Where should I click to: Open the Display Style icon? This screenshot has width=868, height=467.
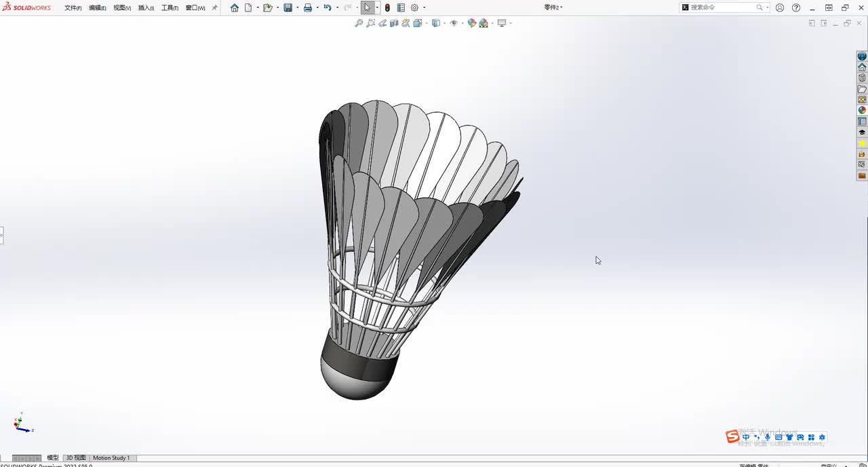tap(436, 23)
